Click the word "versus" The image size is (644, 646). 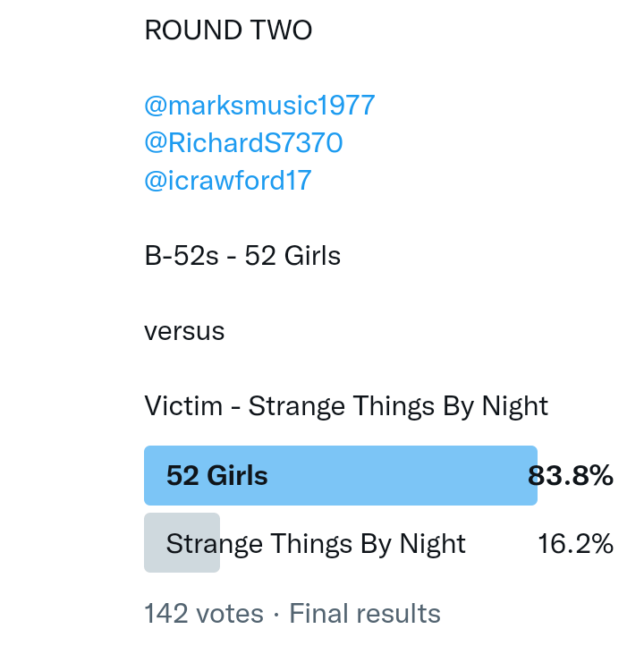(184, 331)
